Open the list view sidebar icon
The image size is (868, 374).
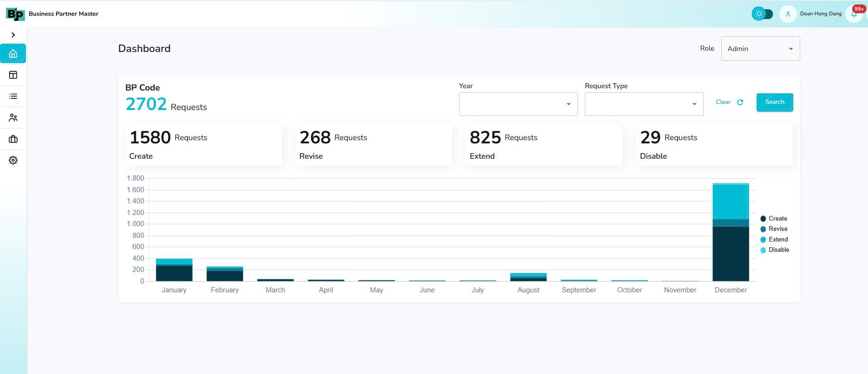click(x=13, y=97)
